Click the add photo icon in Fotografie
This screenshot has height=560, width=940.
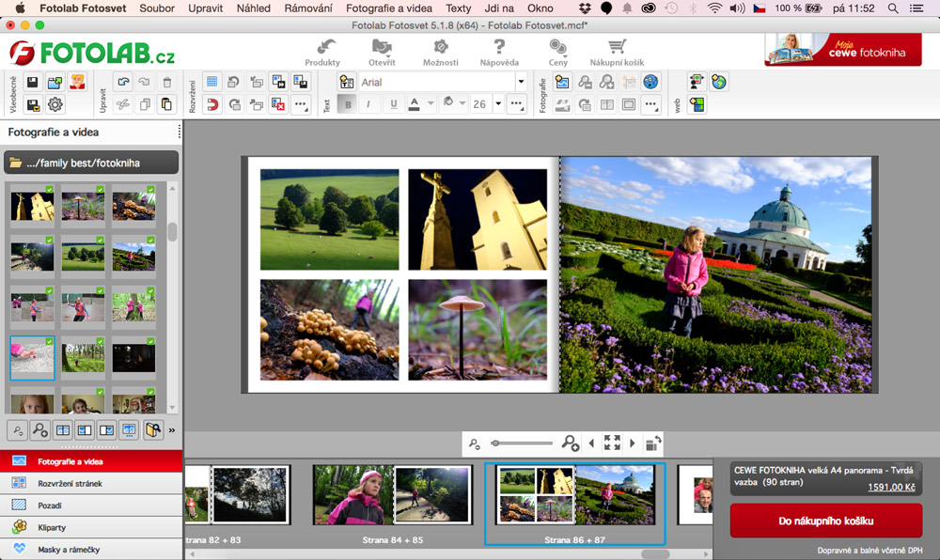click(x=562, y=82)
